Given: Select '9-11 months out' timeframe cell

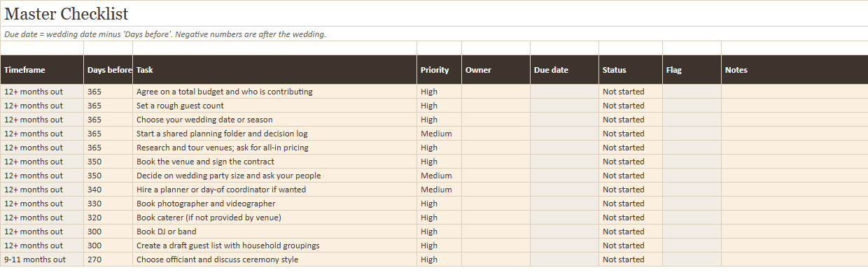Looking at the screenshot, I should [42, 260].
